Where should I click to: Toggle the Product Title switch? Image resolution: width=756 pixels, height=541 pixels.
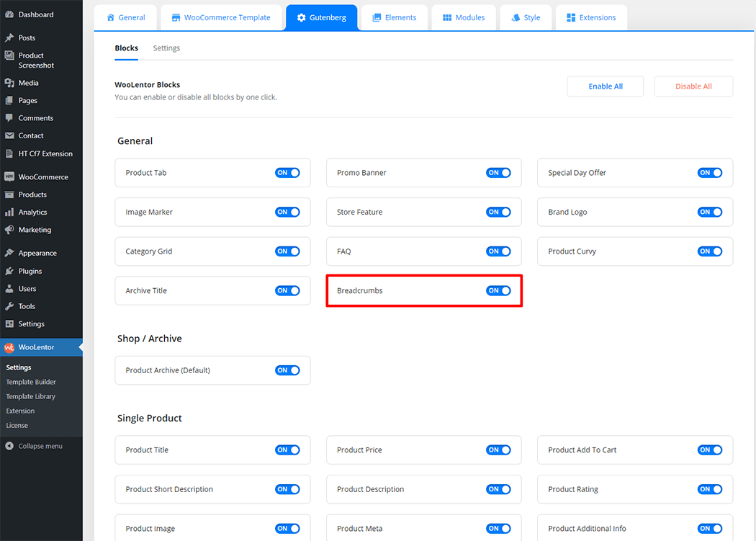click(x=287, y=450)
